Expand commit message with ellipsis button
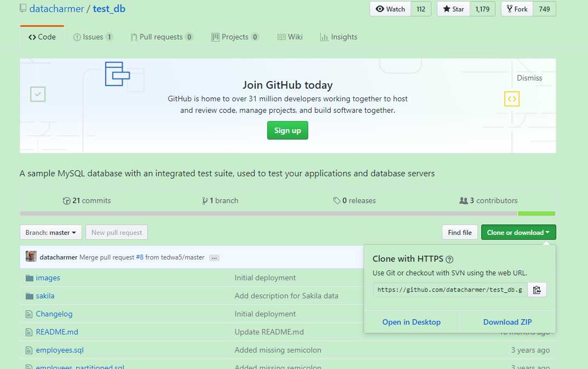588x369 pixels. click(x=214, y=258)
